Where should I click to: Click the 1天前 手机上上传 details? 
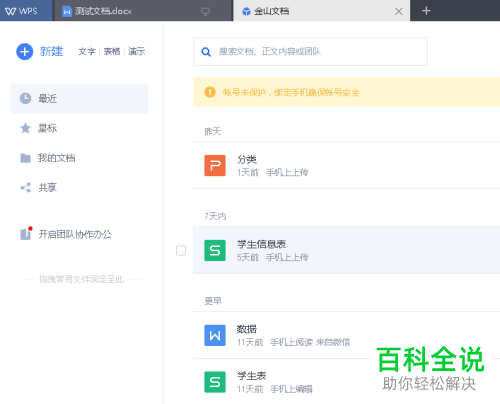click(273, 172)
